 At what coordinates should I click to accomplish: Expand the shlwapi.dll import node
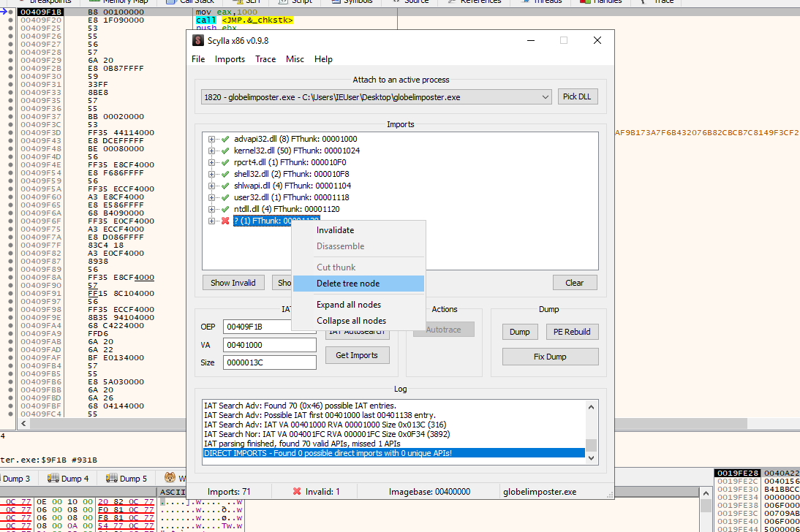[211, 186]
